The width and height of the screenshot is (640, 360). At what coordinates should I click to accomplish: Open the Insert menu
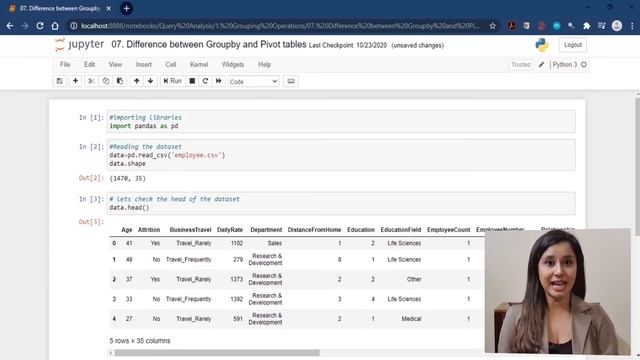(144, 64)
